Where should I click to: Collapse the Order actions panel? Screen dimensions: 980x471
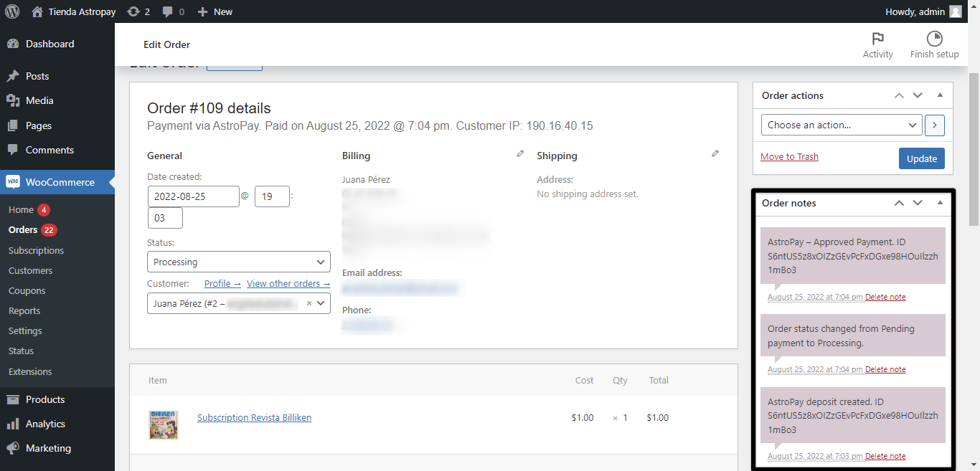(940, 95)
